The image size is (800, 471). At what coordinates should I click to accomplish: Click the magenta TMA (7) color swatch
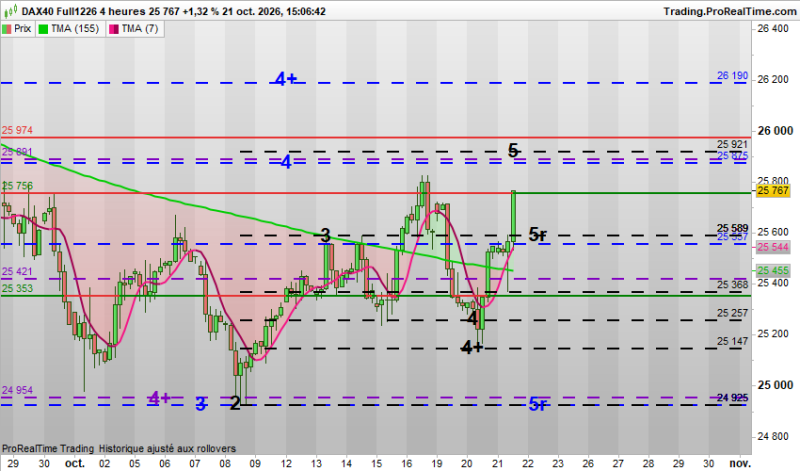[x=113, y=29]
